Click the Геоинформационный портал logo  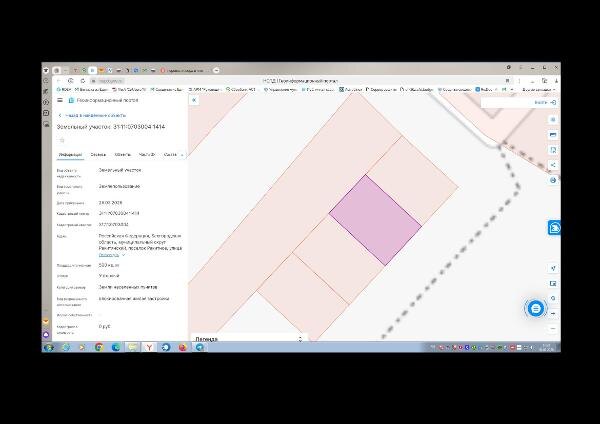(103, 100)
